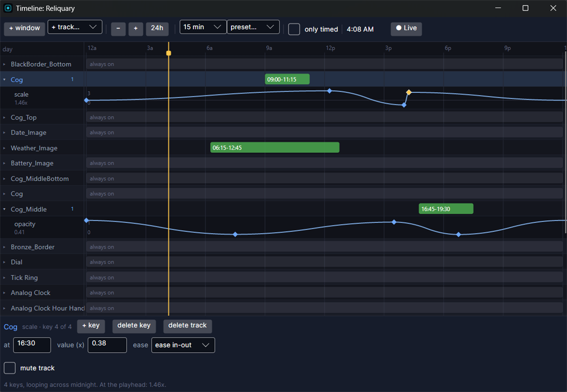
Task: Select the yellow selected keyframe on scale curve
Action: 408,93
